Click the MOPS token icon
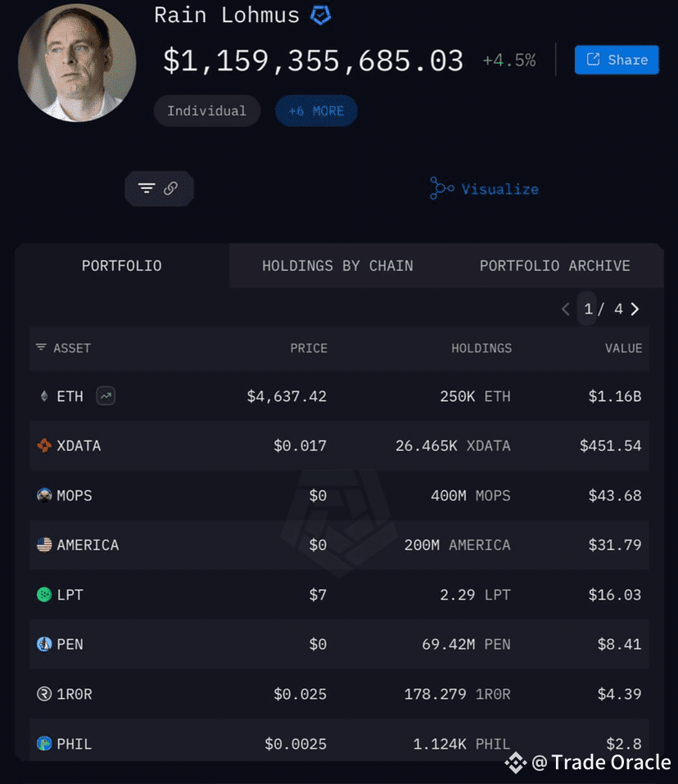Viewport: 678px width, 784px height. tap(44, 495)
